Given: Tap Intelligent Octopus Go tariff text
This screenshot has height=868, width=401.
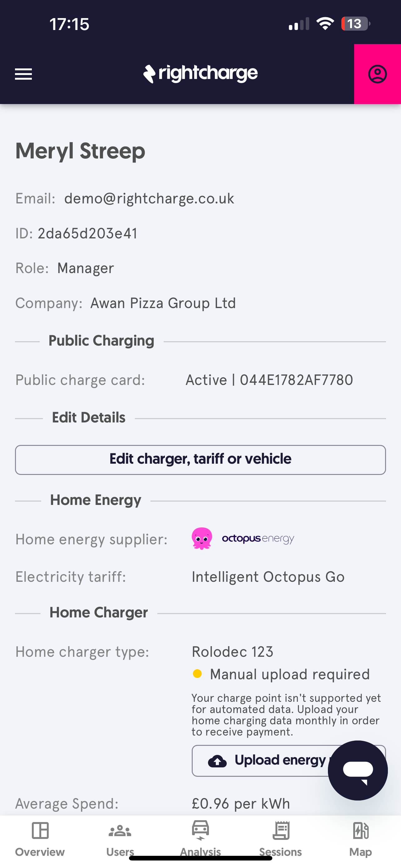Looking at the screenshot, I should click(268, 577).
